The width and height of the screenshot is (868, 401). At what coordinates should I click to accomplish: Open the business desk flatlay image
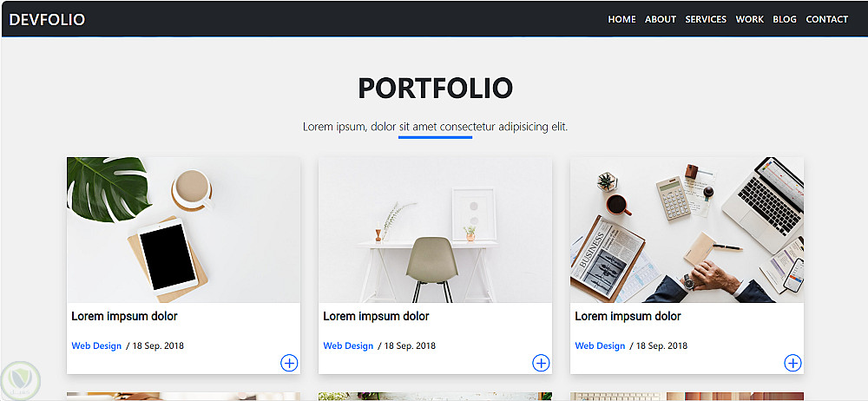point(687,230)
